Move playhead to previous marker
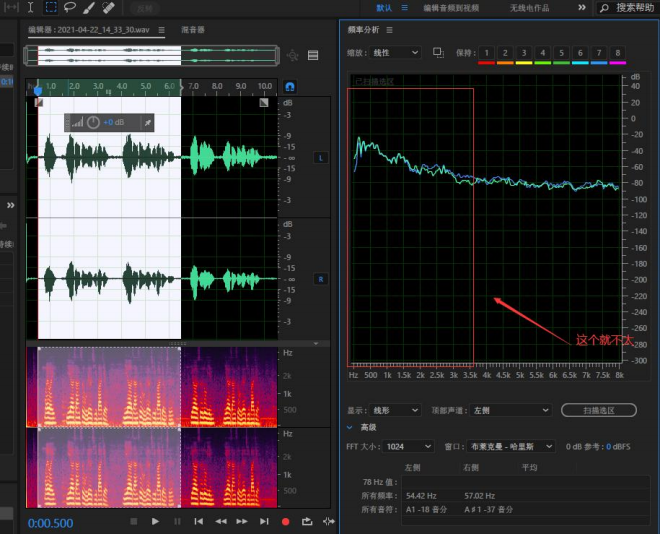 coord(199,521)
